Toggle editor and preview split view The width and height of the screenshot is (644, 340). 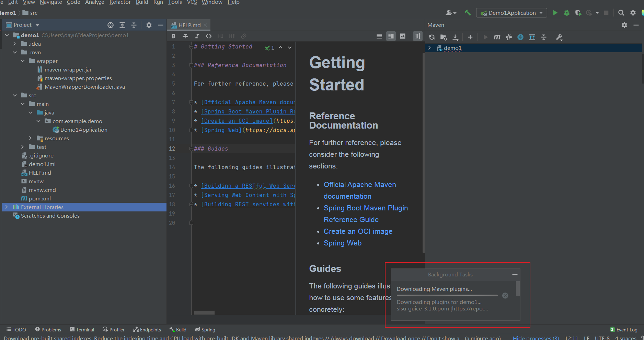[391, 36]
